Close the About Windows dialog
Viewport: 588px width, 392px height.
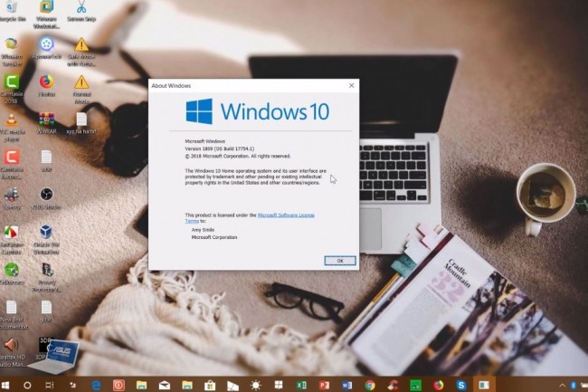(x=351, y=85)
